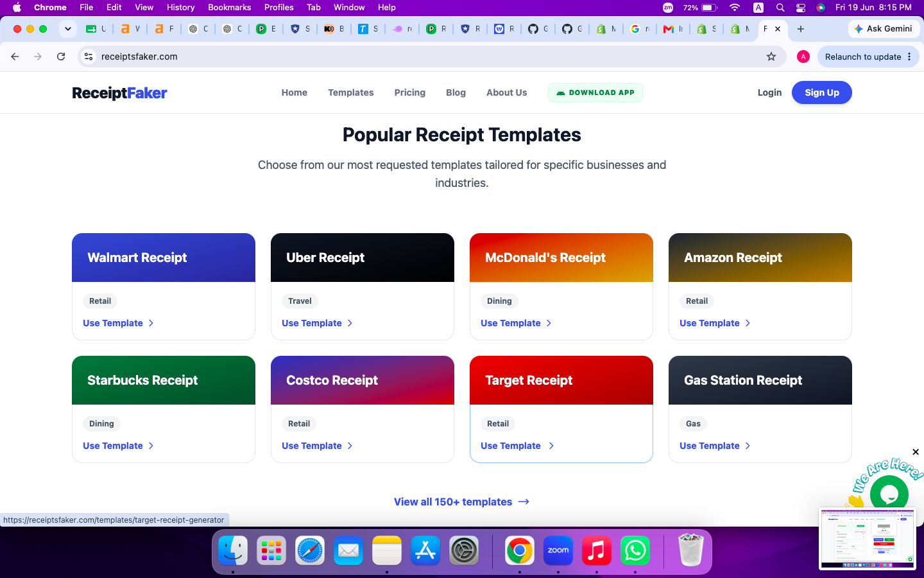Screen dimensions: 924x578
Task: Click the ReceiptFaker logo
Action: point(119,93)
